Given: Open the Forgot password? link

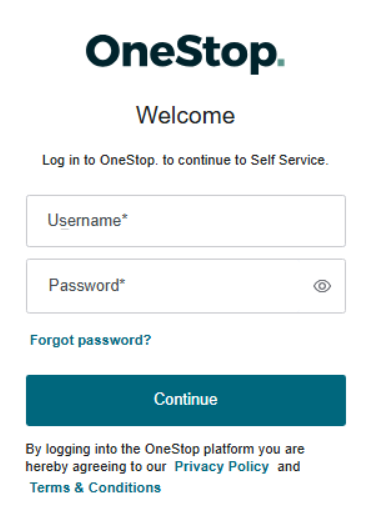Looking at the screenshot, I should [x=91, y=340].
